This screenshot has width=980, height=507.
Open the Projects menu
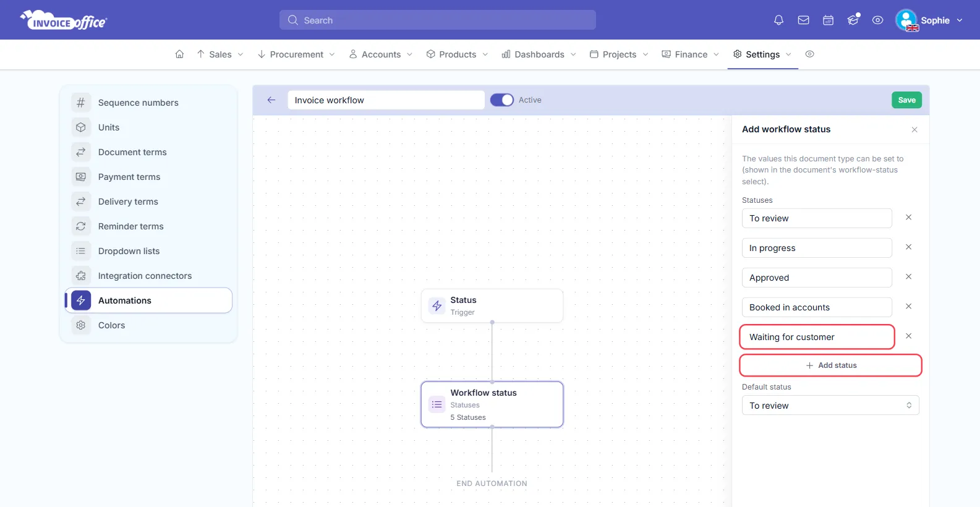[x=619, y=54]
